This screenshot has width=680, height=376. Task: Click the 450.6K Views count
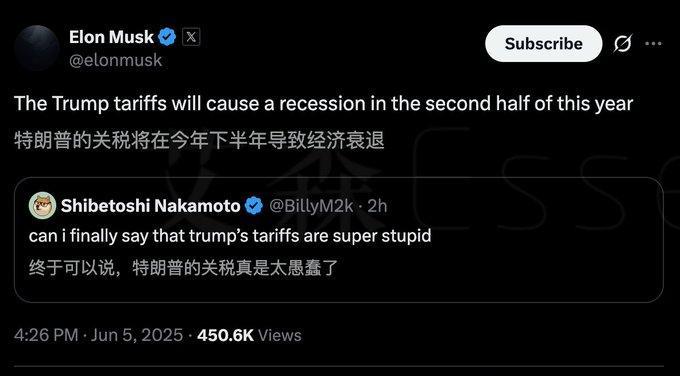tap(249, 335)
